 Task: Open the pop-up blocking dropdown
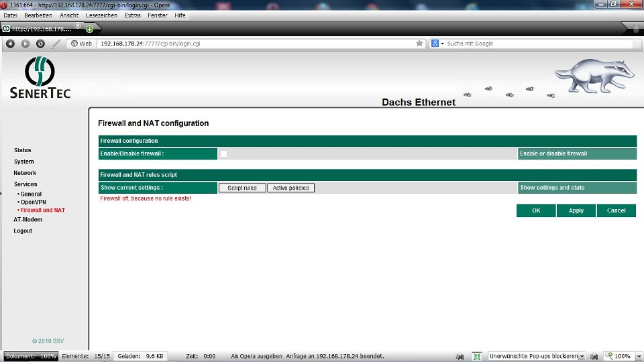coord(582,357)
